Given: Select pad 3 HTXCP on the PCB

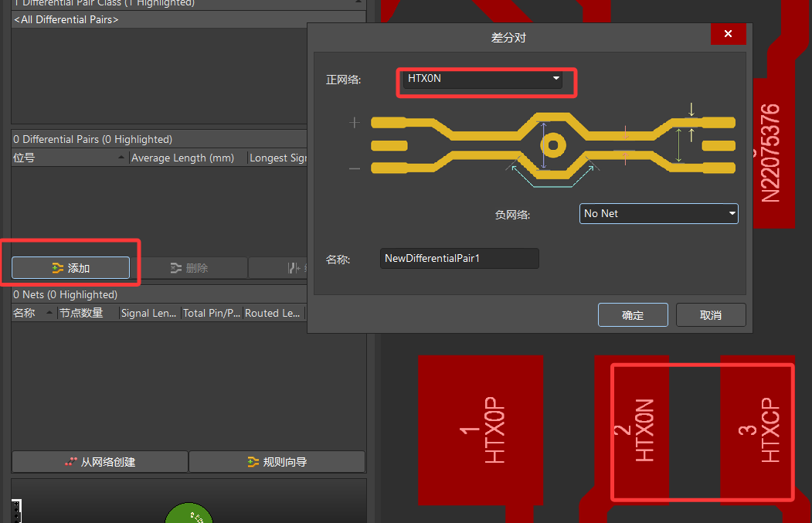Looking at the screenshot, I should click(x=758, y=430).
